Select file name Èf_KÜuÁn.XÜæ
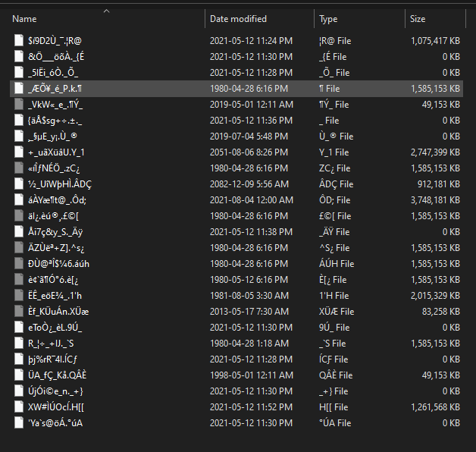The image size is (476, 452). pyautogui.click(x=58, y=312)
